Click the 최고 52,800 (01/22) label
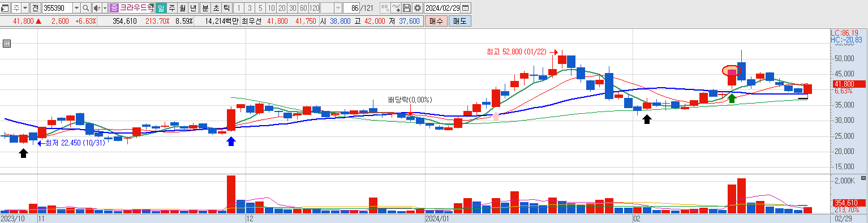This screenshot has width=868, height=223. pyautogui.click(x=517, y=52)
